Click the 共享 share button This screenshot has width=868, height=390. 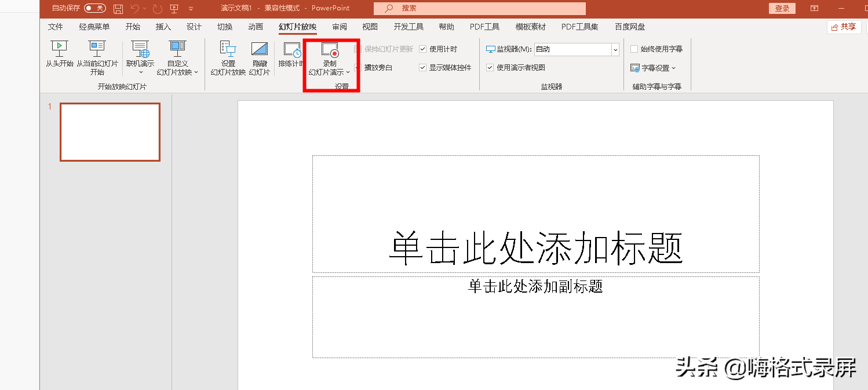tap(844, 27)
